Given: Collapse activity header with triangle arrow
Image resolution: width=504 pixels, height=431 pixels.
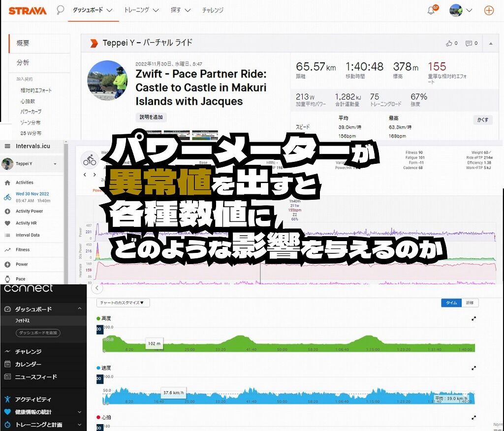Looking at the screenshot, I should pos(491,43).
